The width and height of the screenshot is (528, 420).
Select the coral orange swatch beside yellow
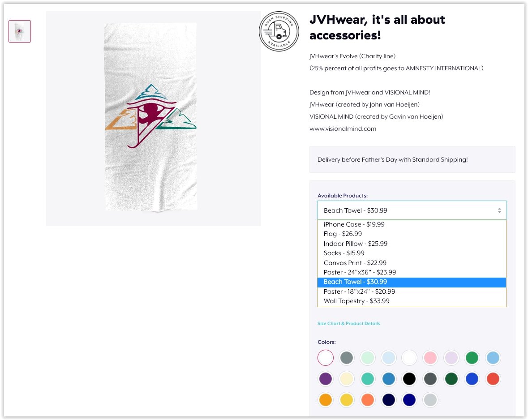[367, 400]
